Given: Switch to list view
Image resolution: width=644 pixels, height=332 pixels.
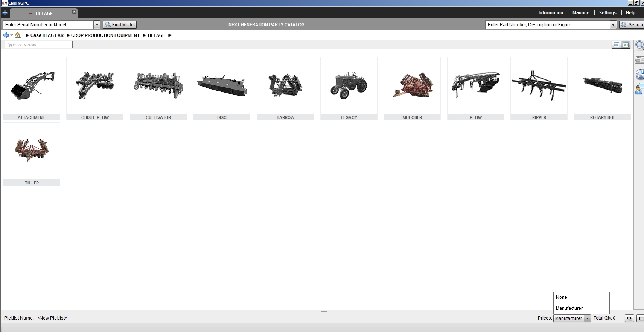Looking at the screenshot, I should [616, 45].
